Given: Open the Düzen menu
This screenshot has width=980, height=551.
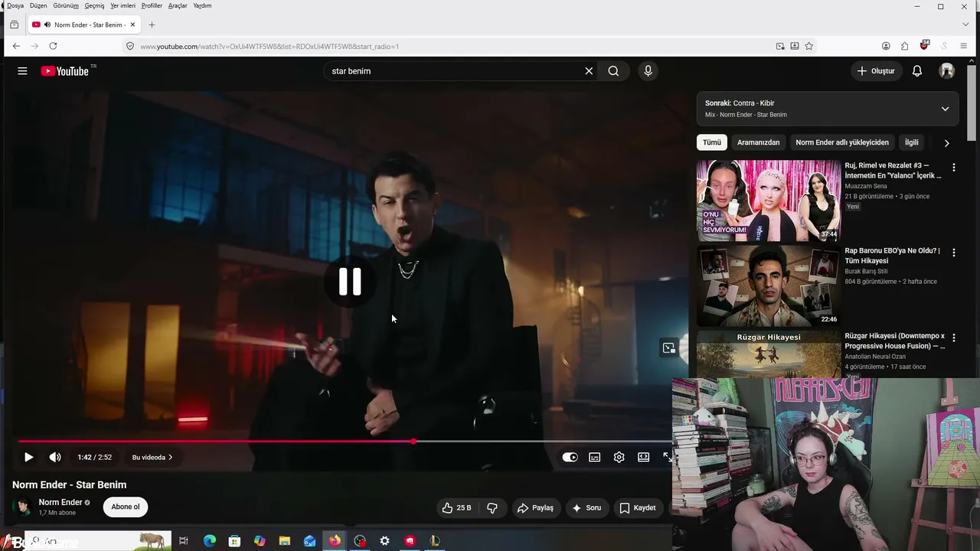Looking at the screenshot, I should tap(38, 5).
